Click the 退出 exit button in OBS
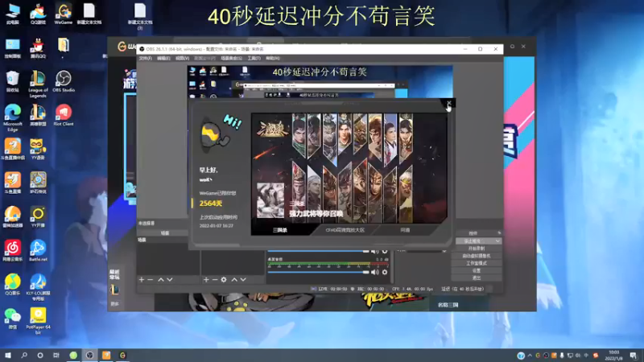 click(x=477, y=278)
